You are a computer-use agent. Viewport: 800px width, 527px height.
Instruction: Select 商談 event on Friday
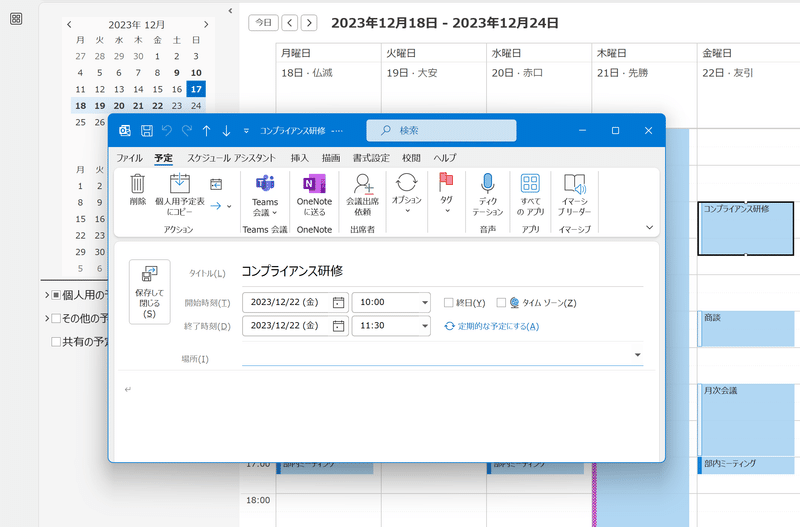[x=745, y=329]
